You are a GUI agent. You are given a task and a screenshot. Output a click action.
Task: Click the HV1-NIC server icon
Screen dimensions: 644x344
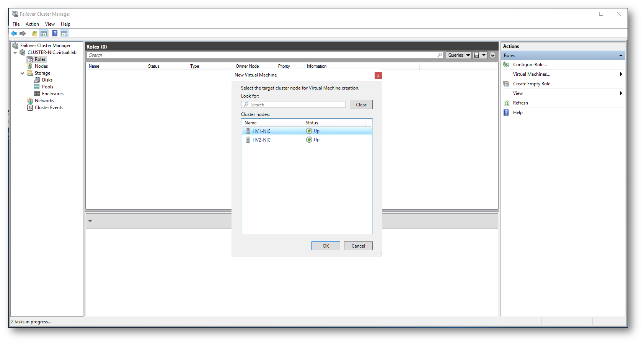point(248,131)
